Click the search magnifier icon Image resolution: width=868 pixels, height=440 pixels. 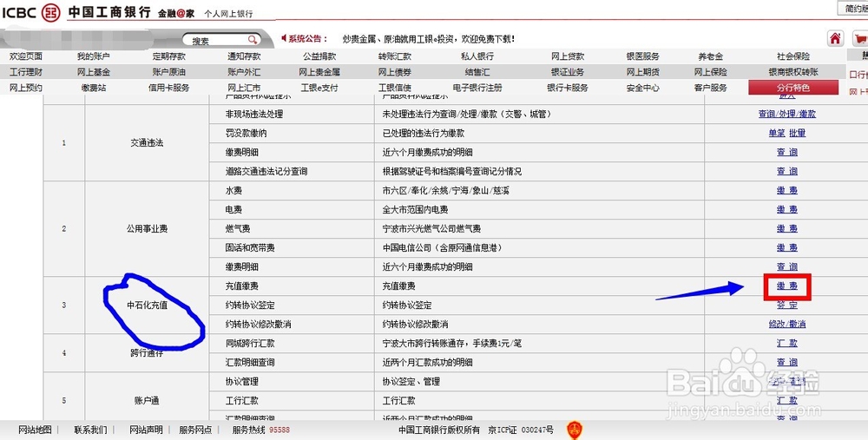[x=252, y=40]
